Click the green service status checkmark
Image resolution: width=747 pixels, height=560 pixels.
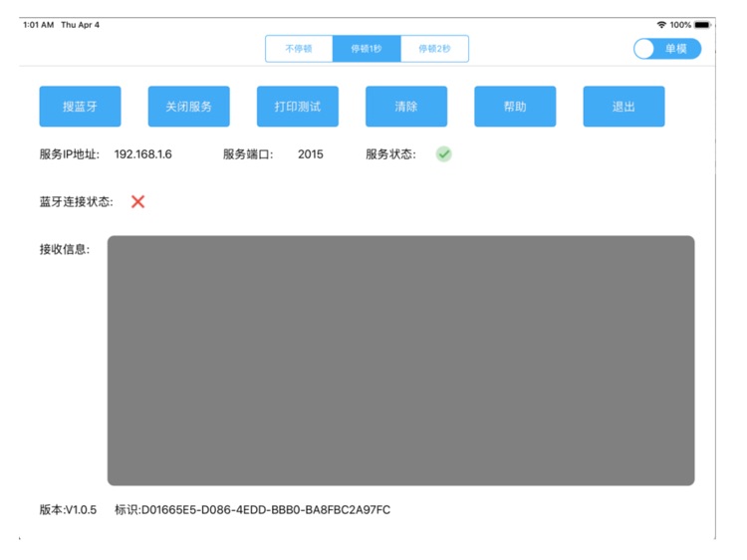coord(443,153)
